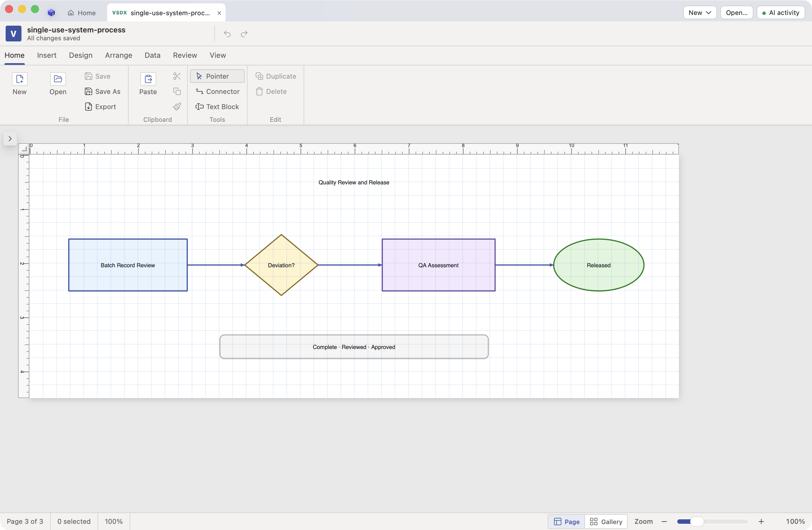812x530 pixels.
Task: Click the New document icon in ribbon
Action: 19,79
